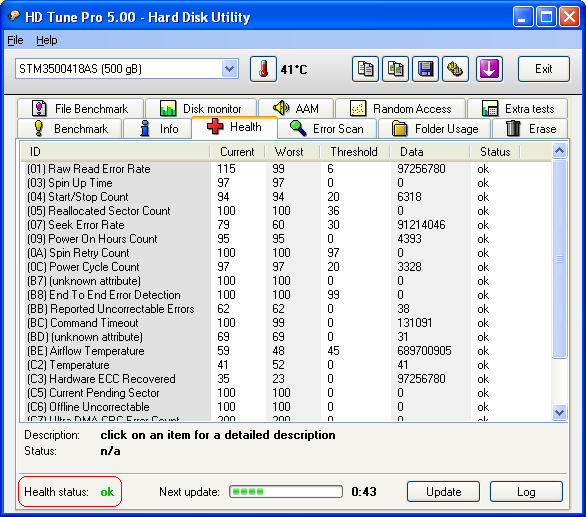586x517 pixels.
Task: Click the scrollbar down arrow
Action: pos(559,412)
